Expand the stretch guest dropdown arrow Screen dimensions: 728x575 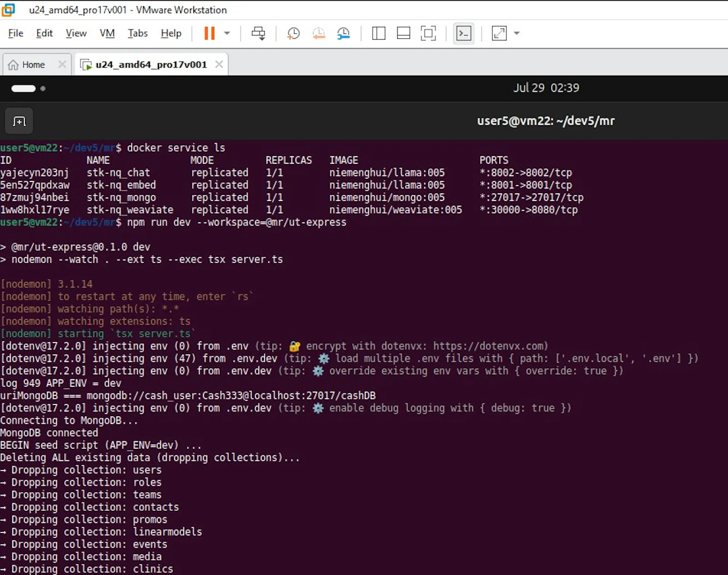pos(516,33)
